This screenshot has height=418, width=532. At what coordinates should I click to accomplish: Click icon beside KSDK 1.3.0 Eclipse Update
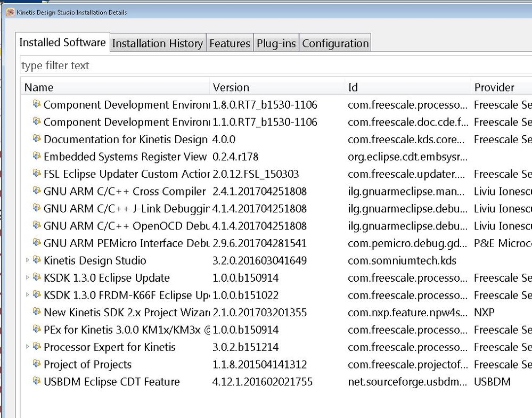[x=37, y=277]
